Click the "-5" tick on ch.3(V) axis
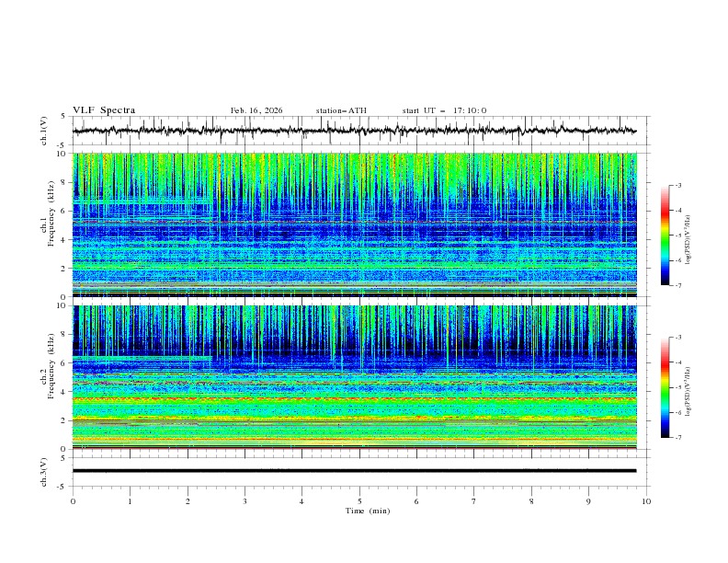 63,487
